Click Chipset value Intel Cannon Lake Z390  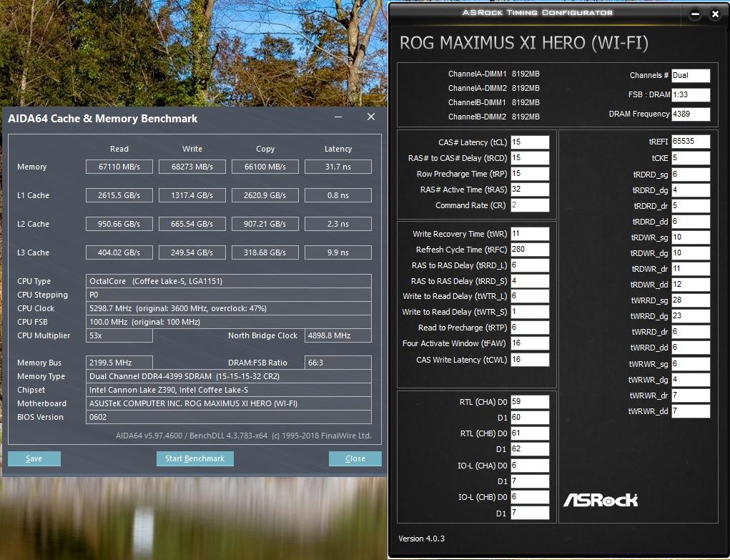pyautogui.click(x=229, y=390)
